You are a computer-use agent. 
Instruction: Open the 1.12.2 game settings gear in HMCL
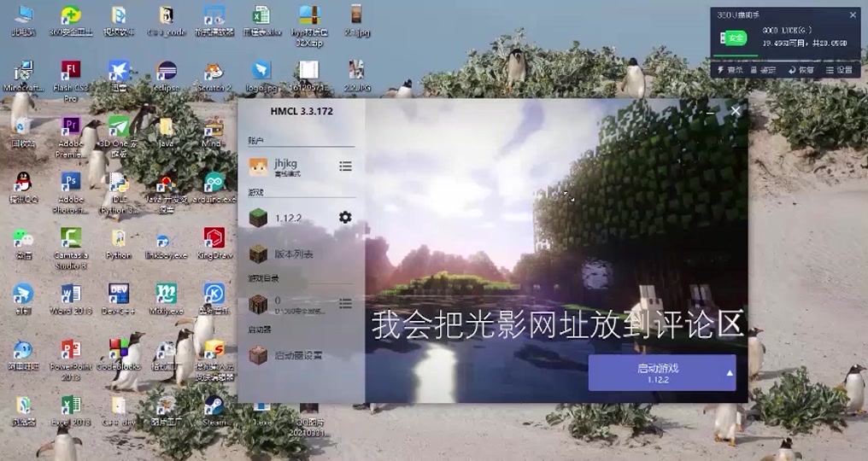(345, 218)
